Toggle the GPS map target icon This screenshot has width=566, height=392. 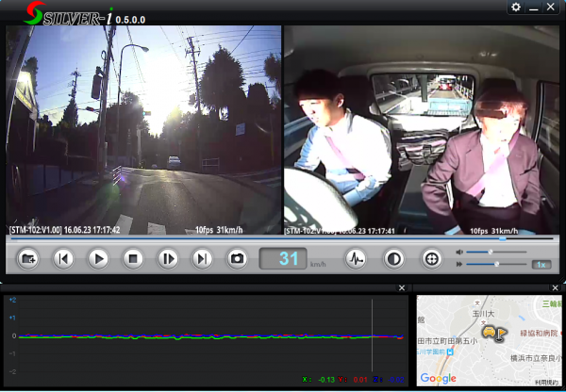point(431,258)
